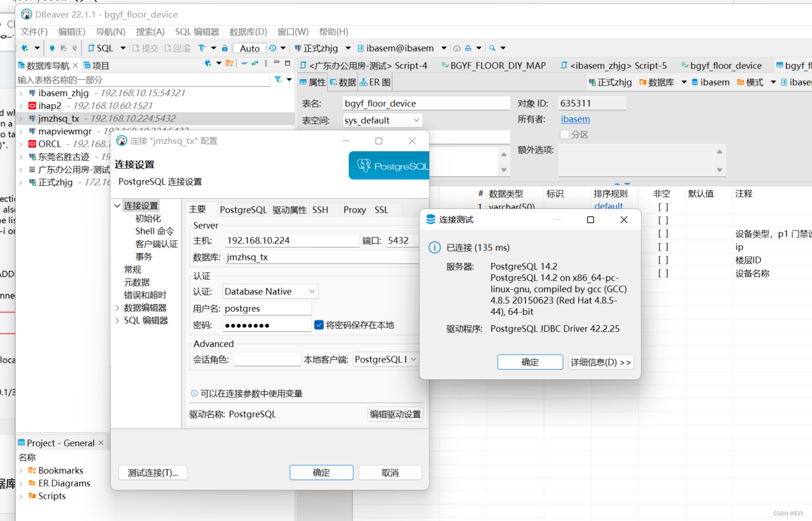Click the navigator table name filter field
The height and width of the screenshot is (521, 812).
(143, 80)
